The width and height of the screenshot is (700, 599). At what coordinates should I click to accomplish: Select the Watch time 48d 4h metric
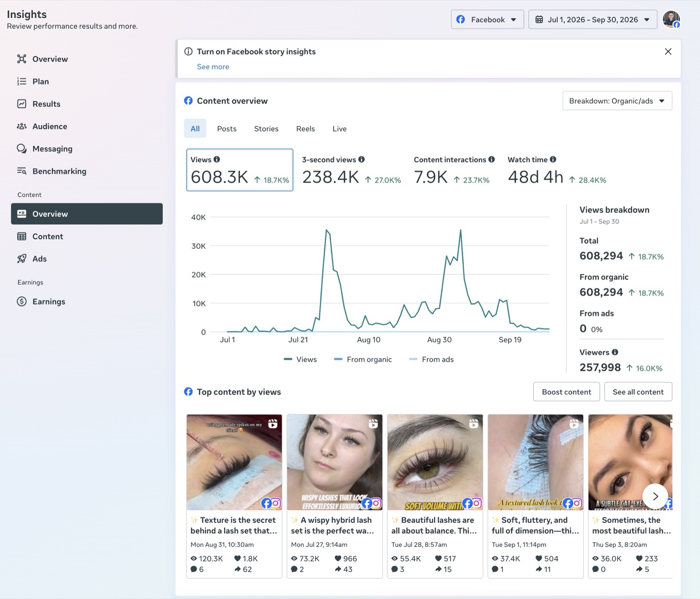pyautogui.click(x=557, y=170)
